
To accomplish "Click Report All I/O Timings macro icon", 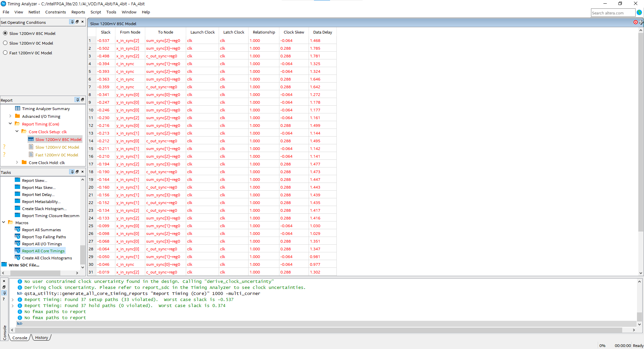I will click(17, 244).
